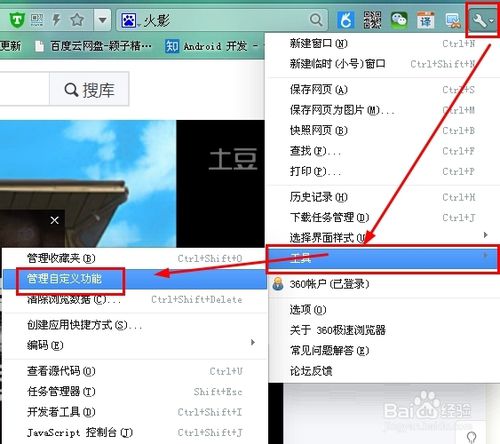Expand the 编码(E) submenu
500x444 pixels.
point(135,345)
